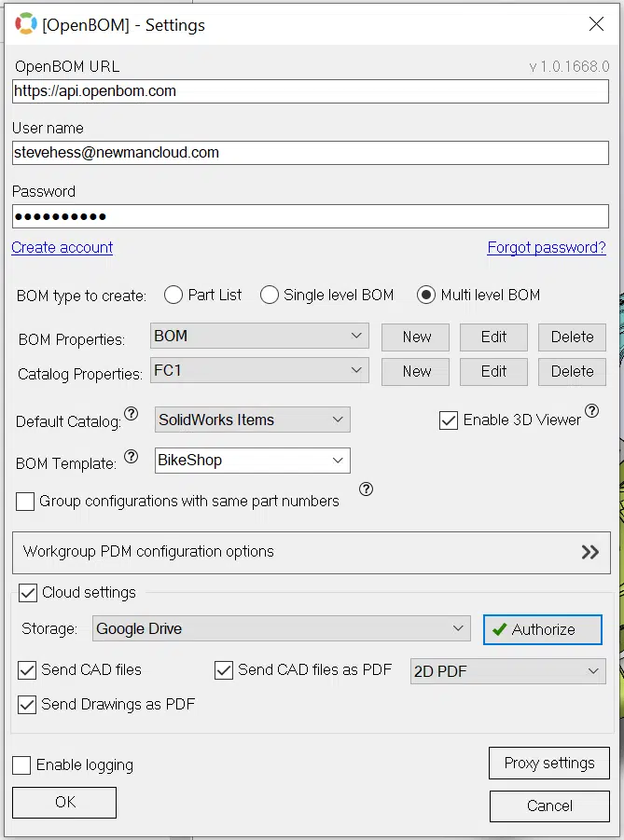Click the User name input field
The width and height of the screenshot is (624, 840).
pos(311,153)
